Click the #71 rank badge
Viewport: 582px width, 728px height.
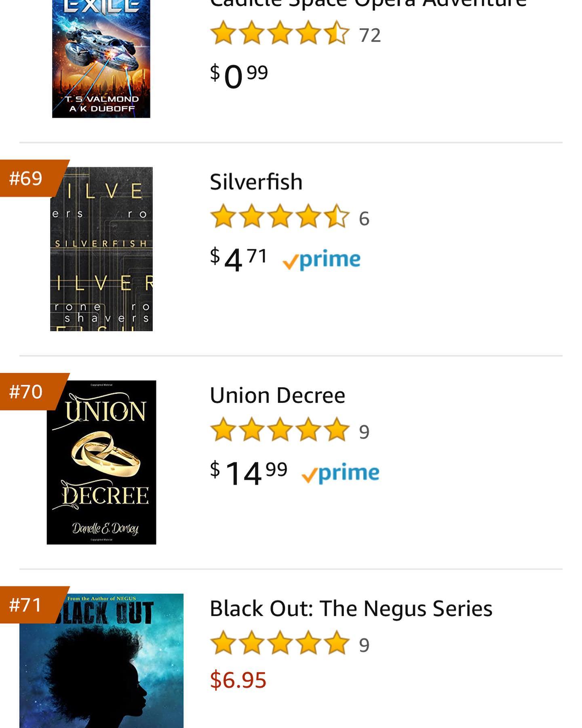[27, 605]
